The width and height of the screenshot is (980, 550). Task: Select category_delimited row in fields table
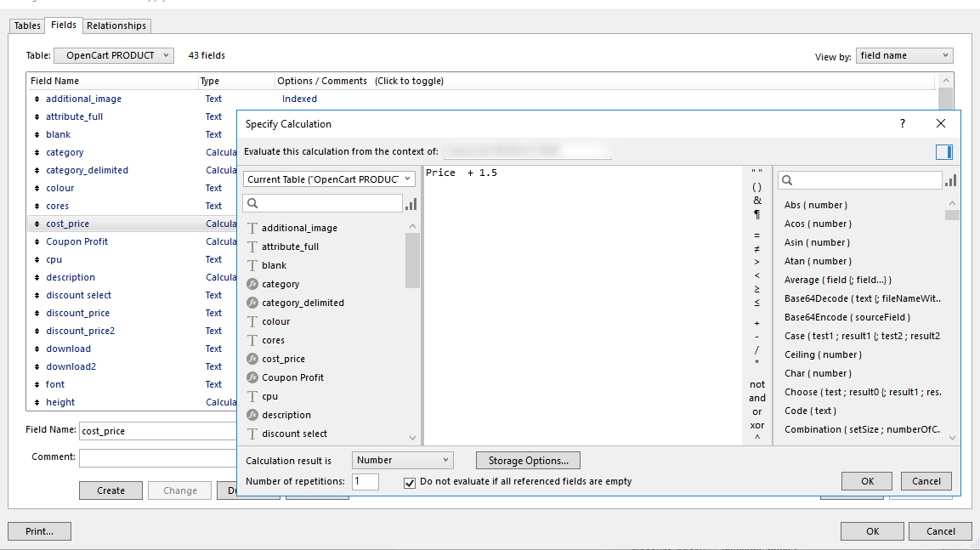coord(133,170)
